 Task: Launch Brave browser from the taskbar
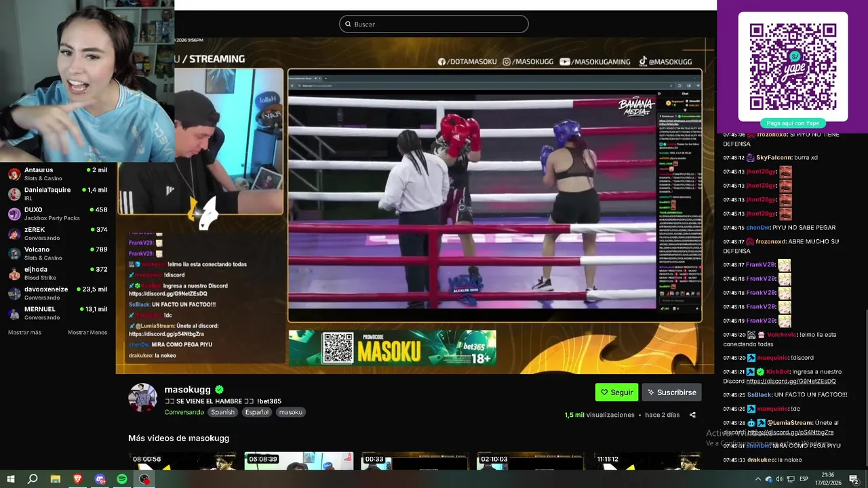(77, 479)
